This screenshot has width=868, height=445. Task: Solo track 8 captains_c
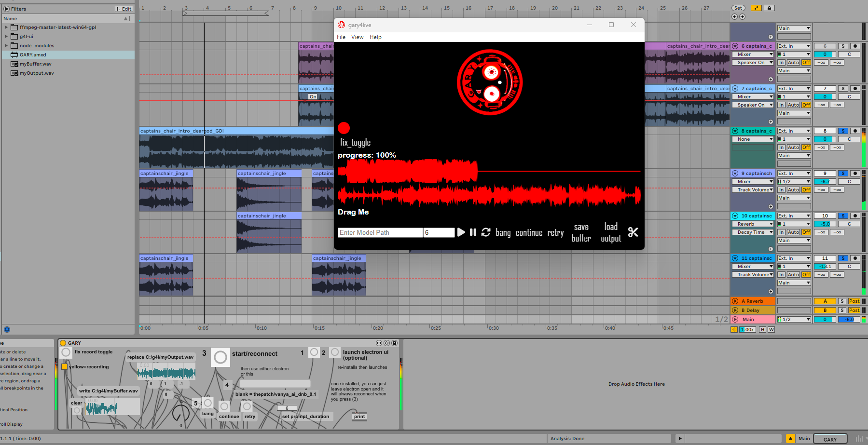pyautogui.click(x=843, y=131)
